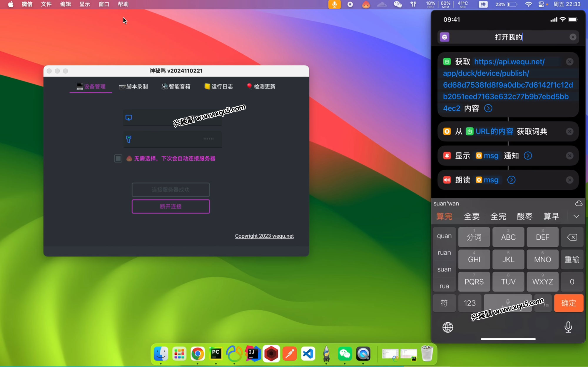The width and height of the screenshot is (588, 367).
Task: Choose candidate word 酸枣
Action: click(525, 216)
